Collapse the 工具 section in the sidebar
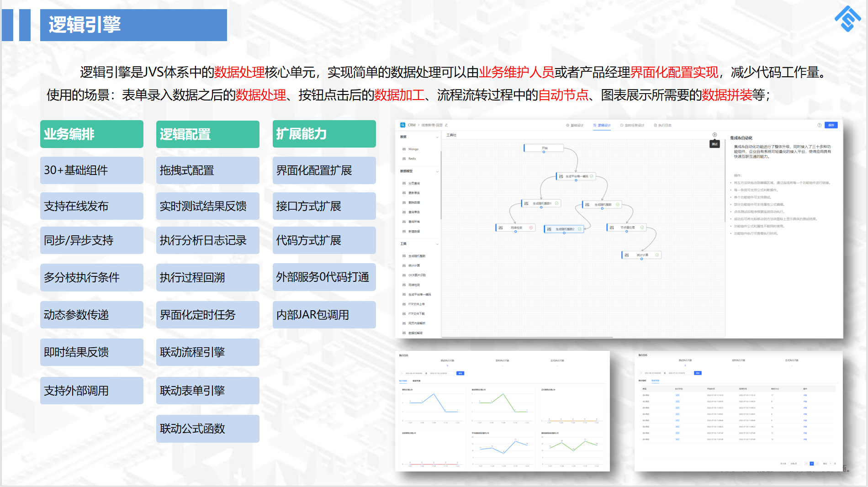The width and height of the screenshot is (868, 487). [437, 244]
